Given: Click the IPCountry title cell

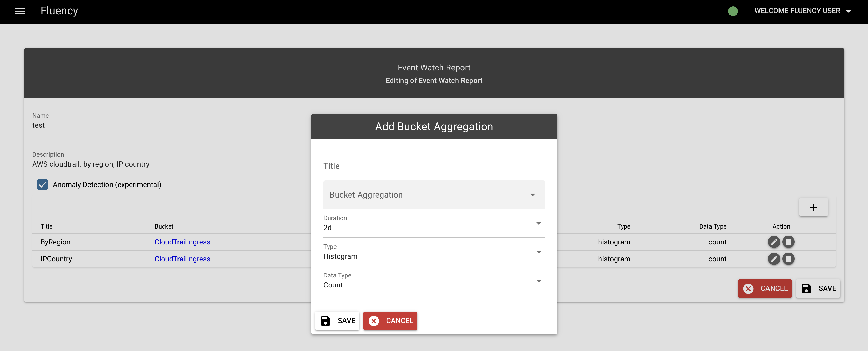Looking at the screenshot, I should [56, 259].
